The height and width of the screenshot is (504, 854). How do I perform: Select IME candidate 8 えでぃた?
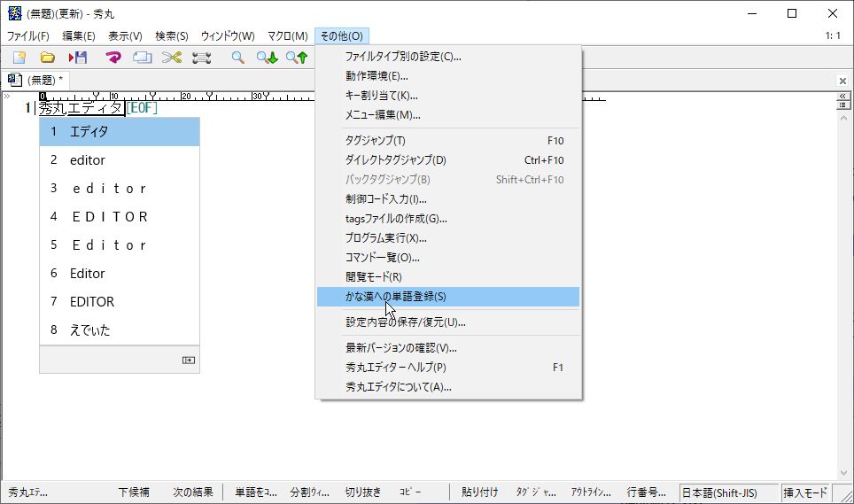120,330
